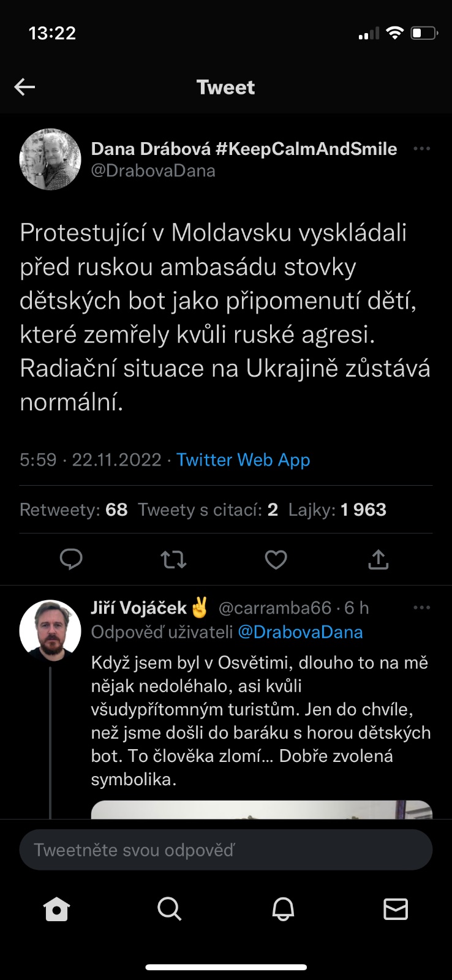Open Dana Drábová's profile picture
The height and width of the screenshot is (980, 452).
click(50, 159)
